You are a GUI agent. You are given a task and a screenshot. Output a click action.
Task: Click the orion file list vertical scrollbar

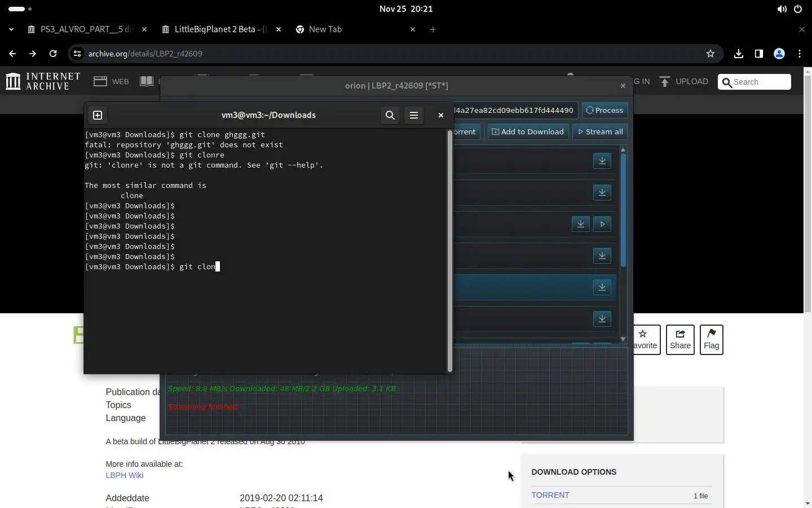pos(623,210)
